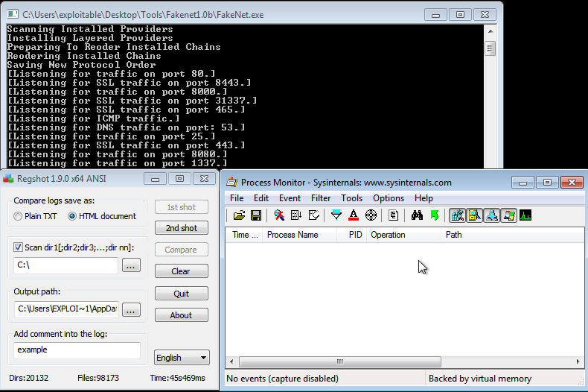Open Highlight settings via red A icon
This screenshot has width=588, height=392.
(354, 215)
